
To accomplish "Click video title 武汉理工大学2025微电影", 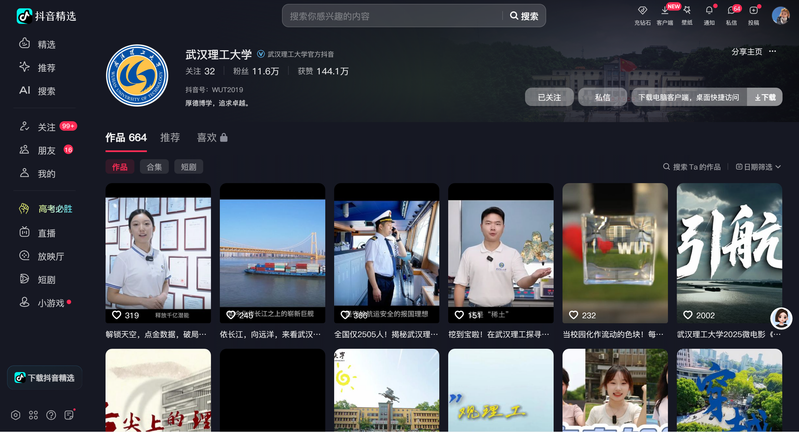I will [x=729, y=334].
